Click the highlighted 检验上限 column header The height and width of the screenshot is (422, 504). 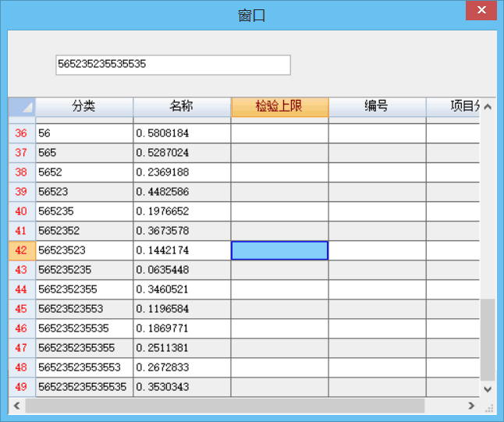point(279,107)
